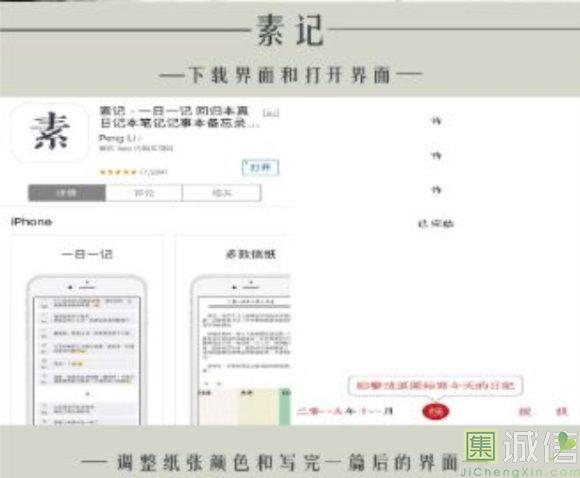Screen dimensions: 580x478
Task: Tap the red 二零一六年十一月 date label
Action: click(345, 411)
